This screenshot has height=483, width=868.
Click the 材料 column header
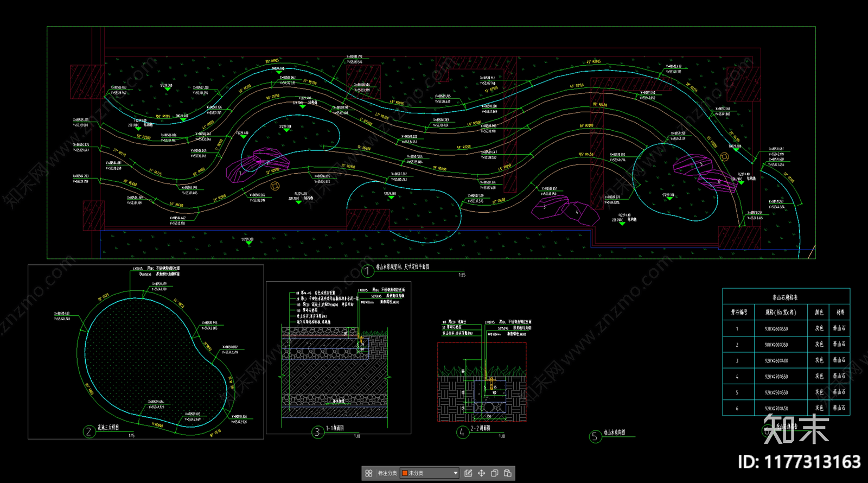tap(840, 313)
